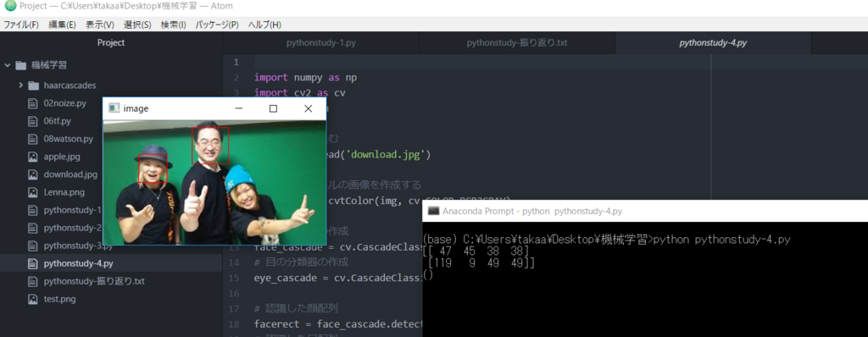Open the ファイル(F) menu
868x337 pixels.
tap(21, 25)
